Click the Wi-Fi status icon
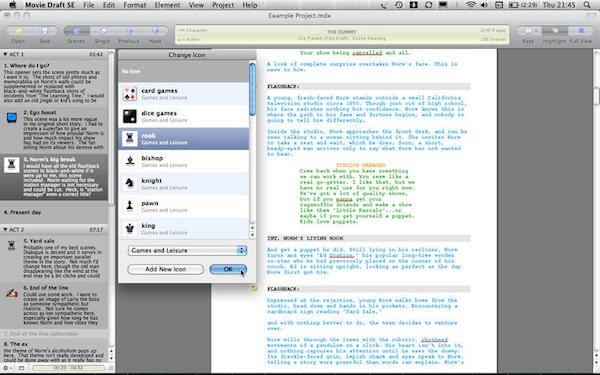The image size is (600, 375). point(470,5)
